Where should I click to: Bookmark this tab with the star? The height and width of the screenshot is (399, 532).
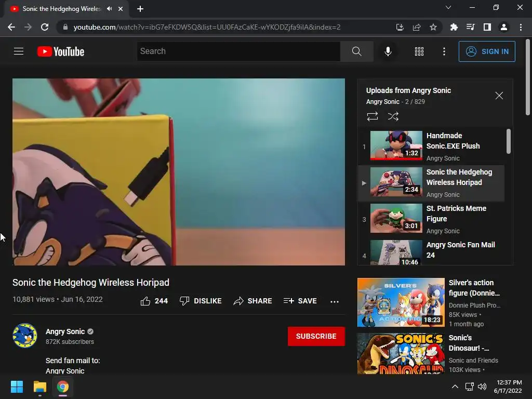pos(433,27)
